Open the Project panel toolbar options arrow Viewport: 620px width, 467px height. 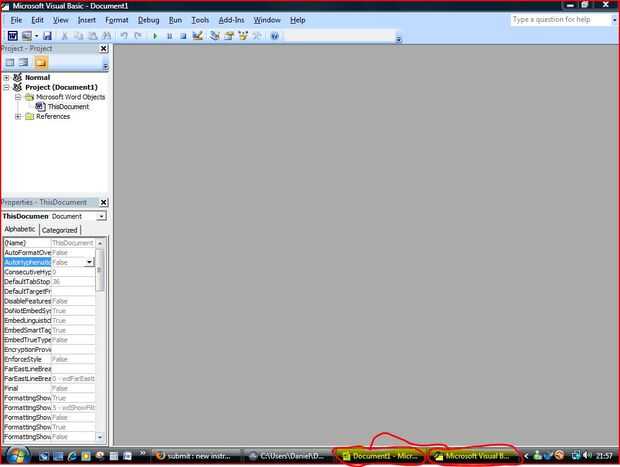click(x=106, y=66)
